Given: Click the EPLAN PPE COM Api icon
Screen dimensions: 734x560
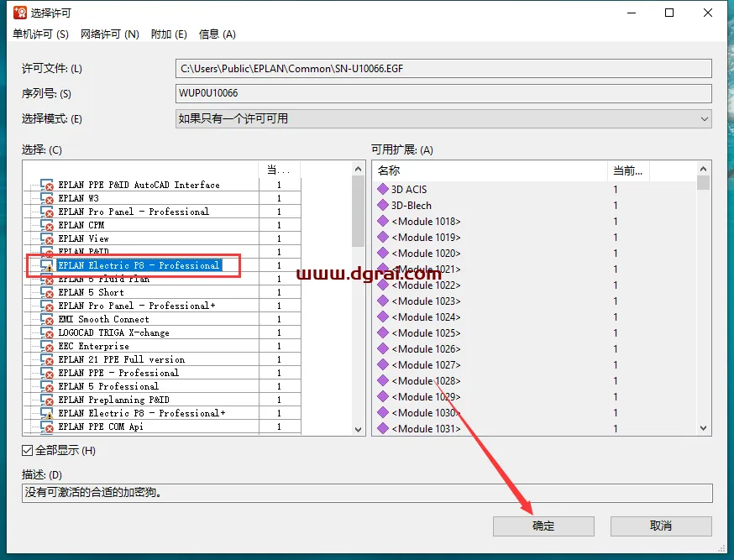Looking at the screenshot, I should click(x=47, y=427).
